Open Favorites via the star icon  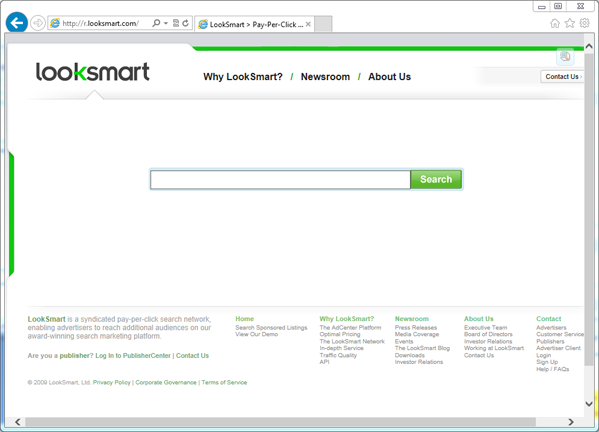click(x=570, y=23)
